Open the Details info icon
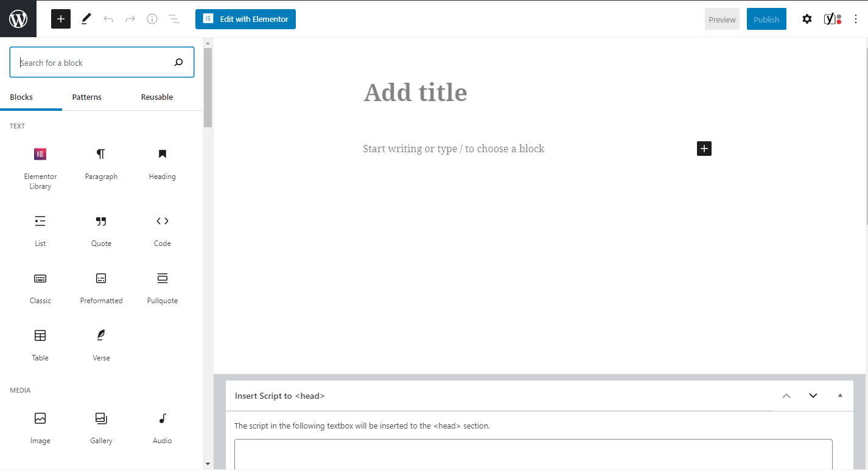This screenshot has width=868, height=470. click(152, 19)
